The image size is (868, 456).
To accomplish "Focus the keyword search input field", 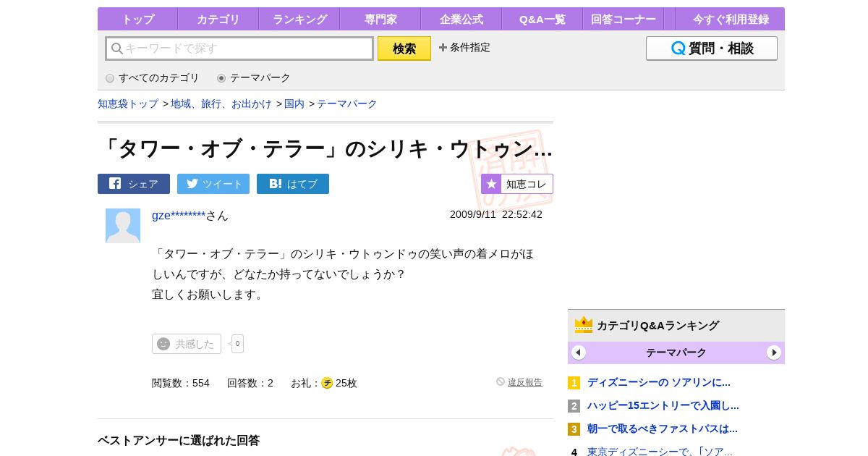I will (x=239, y=48).
